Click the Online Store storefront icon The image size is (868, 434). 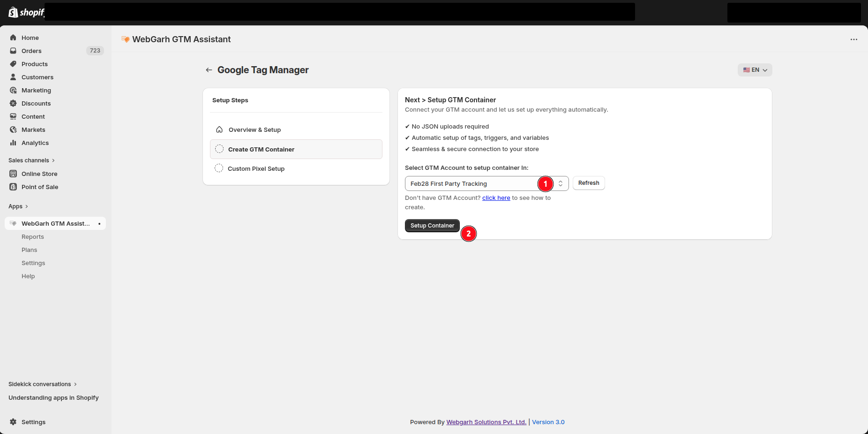click(13, 174)
